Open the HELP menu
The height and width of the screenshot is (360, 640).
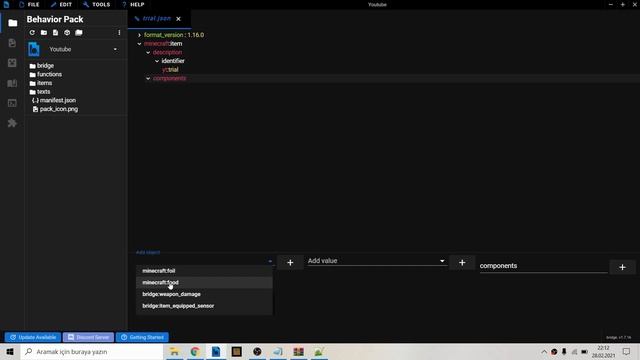point(133,4)
